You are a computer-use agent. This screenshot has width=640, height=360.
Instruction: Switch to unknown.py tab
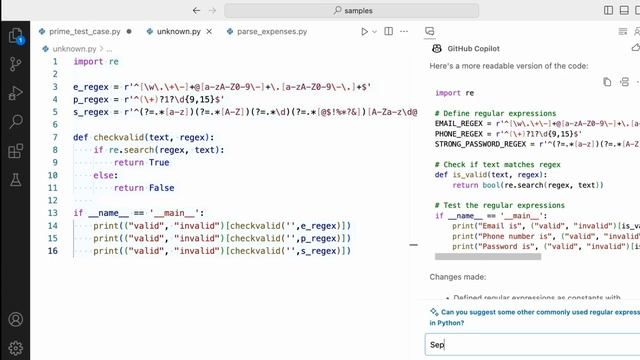(179, 31)
